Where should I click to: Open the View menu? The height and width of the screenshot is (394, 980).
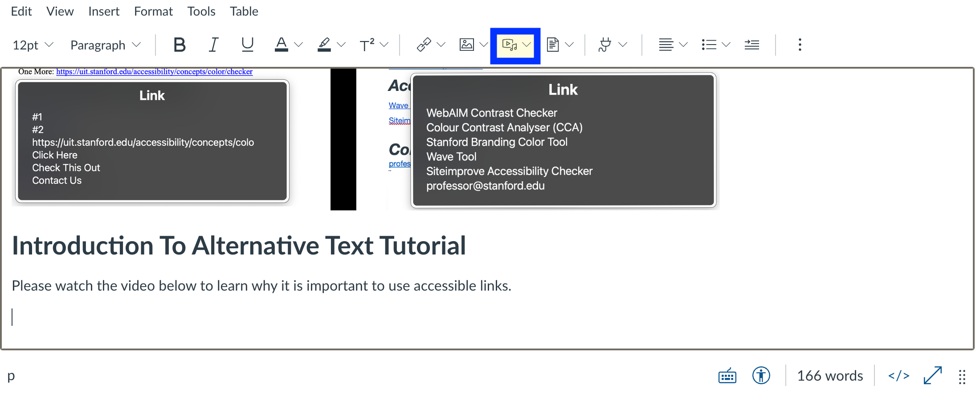pyautogui.click(x=60, y=11)
